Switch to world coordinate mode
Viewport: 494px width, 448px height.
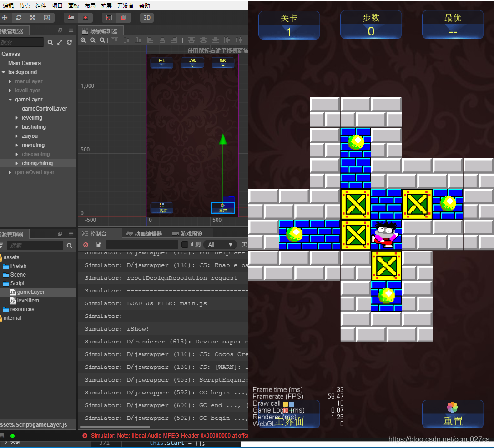(124, 18)
